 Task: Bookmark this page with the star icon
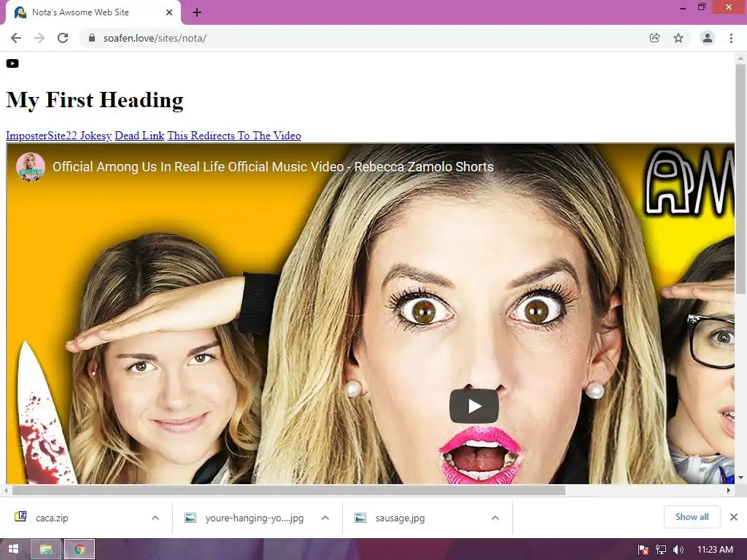[x=678, y=38]
